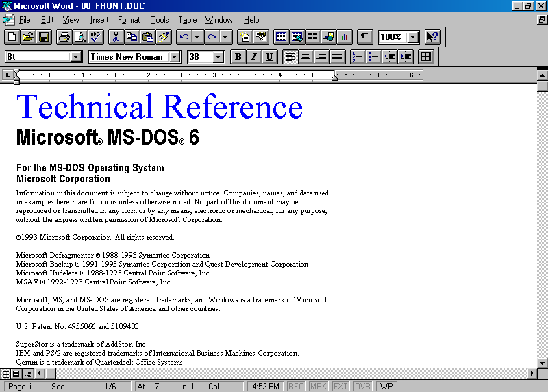Click the right indent marker on the ruler
The width and height of the screenshot is (548, 392).
point(334,77)
